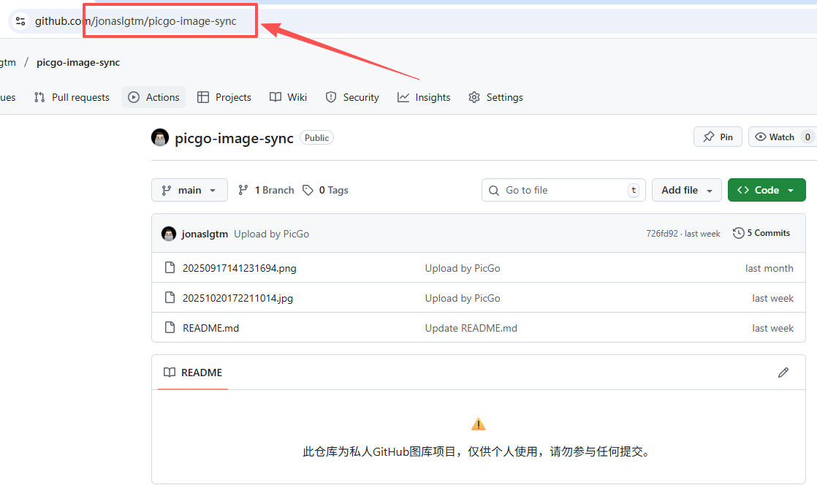The height and width of the screenshot is (504, 817).
Task: Open the main branch dropdown
Action: 189,189
